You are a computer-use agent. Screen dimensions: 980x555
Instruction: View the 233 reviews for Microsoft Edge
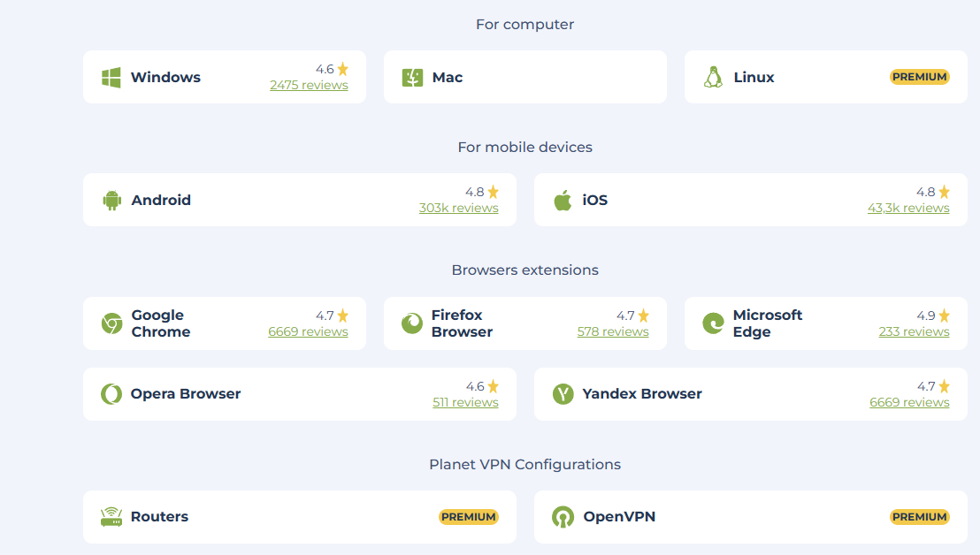tap(914, 332)
